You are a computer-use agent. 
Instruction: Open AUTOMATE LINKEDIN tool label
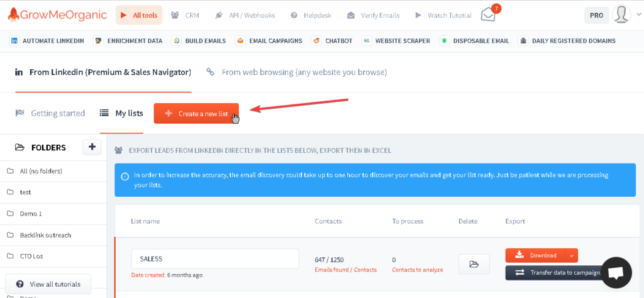pyautogui.click(x=53, y=41)
